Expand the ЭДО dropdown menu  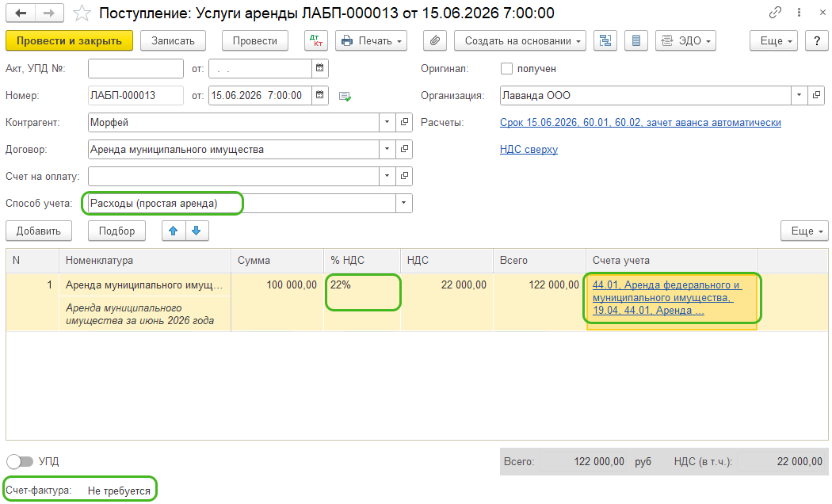[685, 41]
